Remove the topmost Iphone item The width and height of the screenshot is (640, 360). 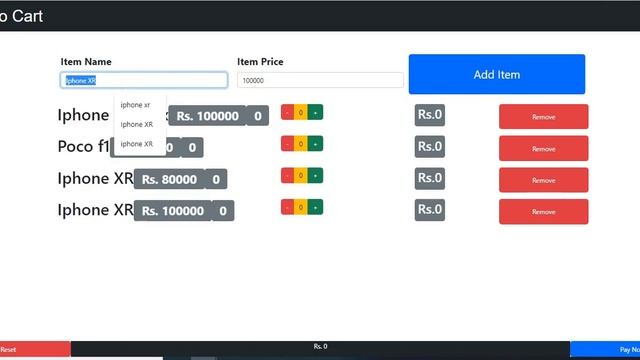[544, 117]
